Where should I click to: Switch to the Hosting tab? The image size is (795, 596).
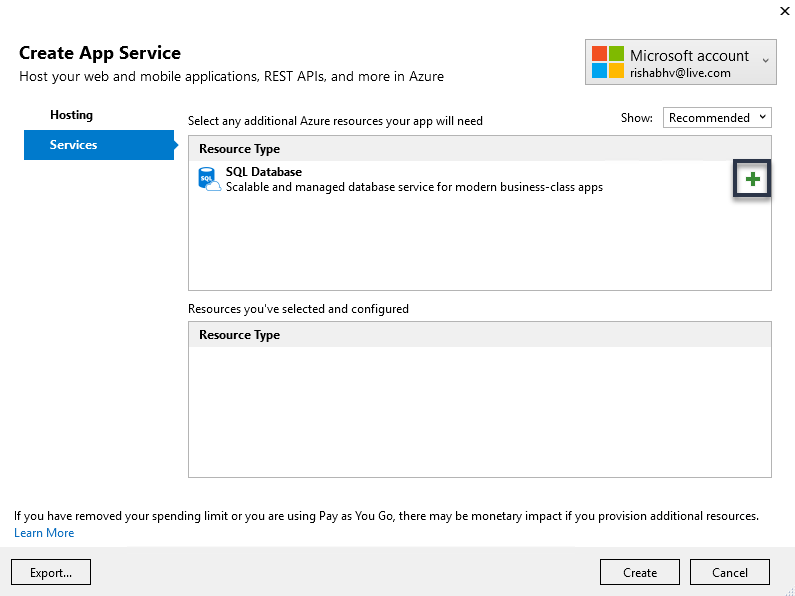tap(71, 115)
